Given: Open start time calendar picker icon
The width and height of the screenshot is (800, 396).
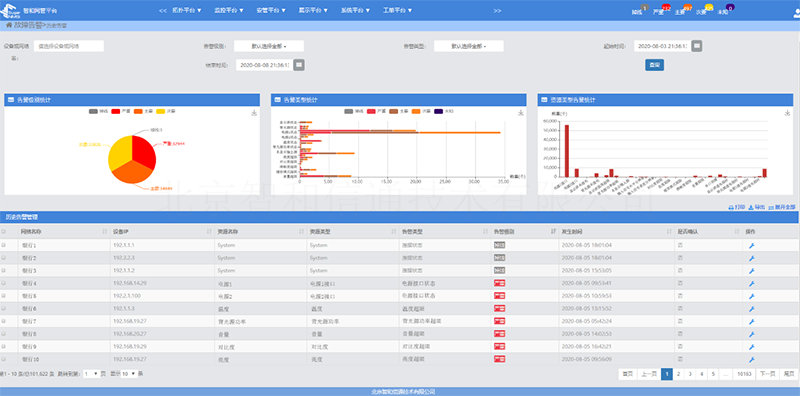Looking at the screenshot, I should tap(696, 46).
